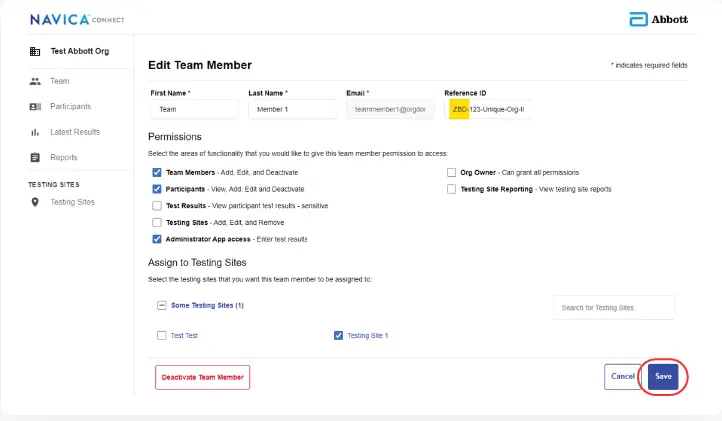The image size is (722, 421).
Task: Click the Latest Results chart icon
Action: [35, 132]
